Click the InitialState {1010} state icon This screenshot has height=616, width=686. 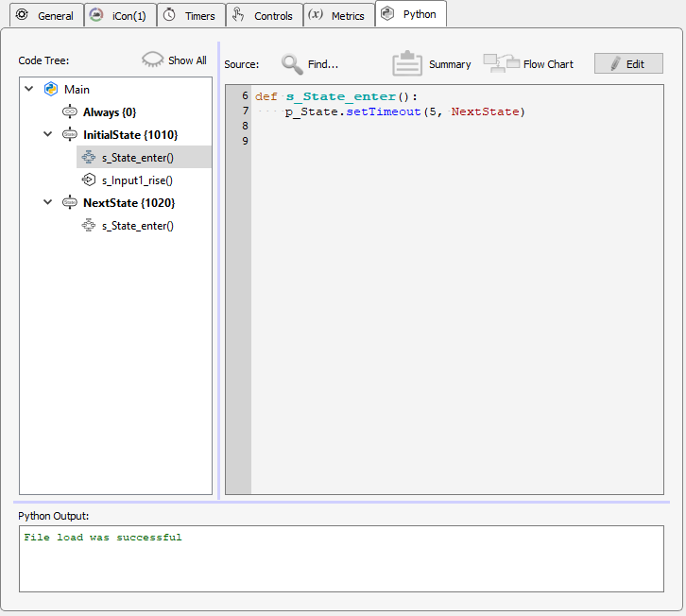[x=69, y=135]
